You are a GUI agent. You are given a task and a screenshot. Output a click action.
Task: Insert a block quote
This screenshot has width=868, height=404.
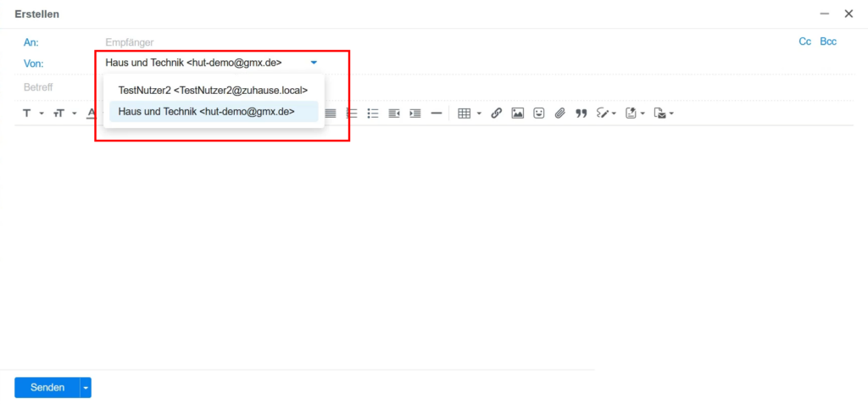(581, 113)
